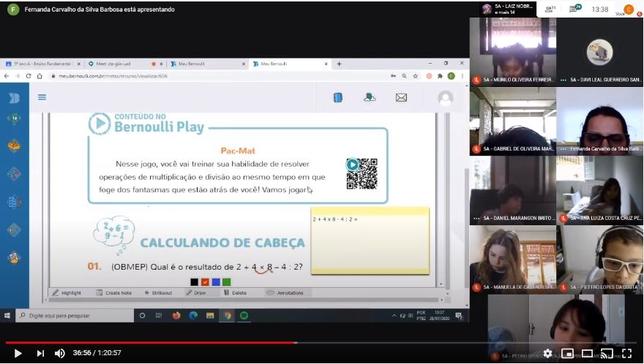This screenshot has height=364, width=644.
Task: Show hidden system tray icons
Action: [x=394, y=316]
